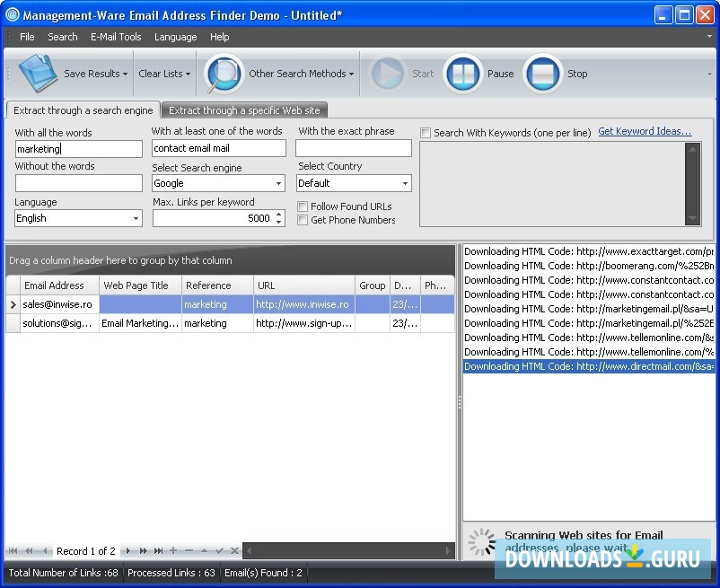The width and height of the screenshot is (720, 588).
Task: Switch to Extract through a specific Web site tab
Action: tap(244, 110)
